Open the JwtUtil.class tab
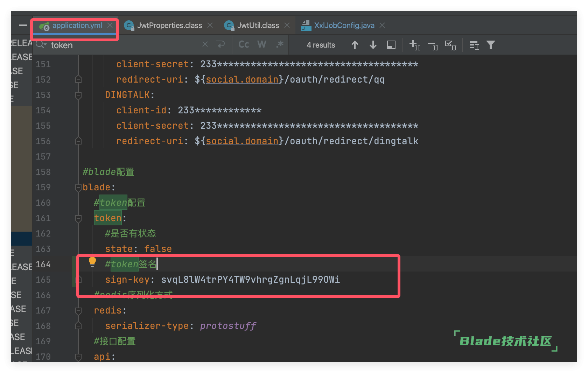 [x=258, y=26]
